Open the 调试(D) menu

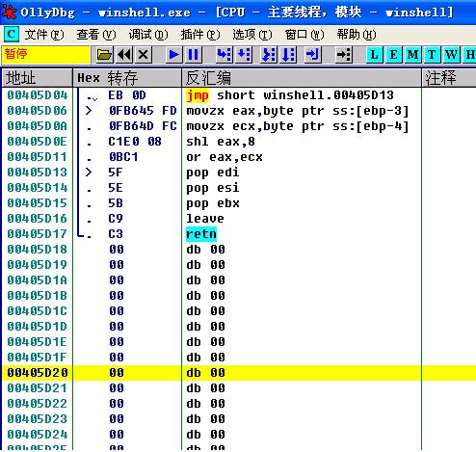coord(148,35)
